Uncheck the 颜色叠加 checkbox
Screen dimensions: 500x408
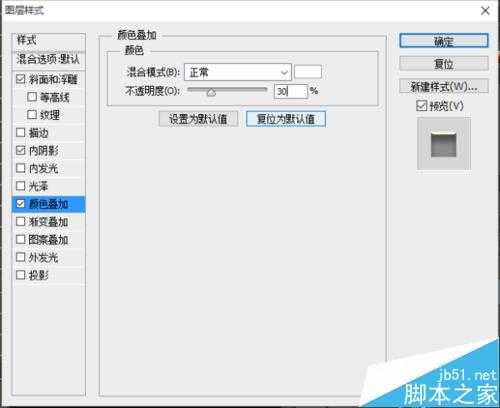click(21, 204)
